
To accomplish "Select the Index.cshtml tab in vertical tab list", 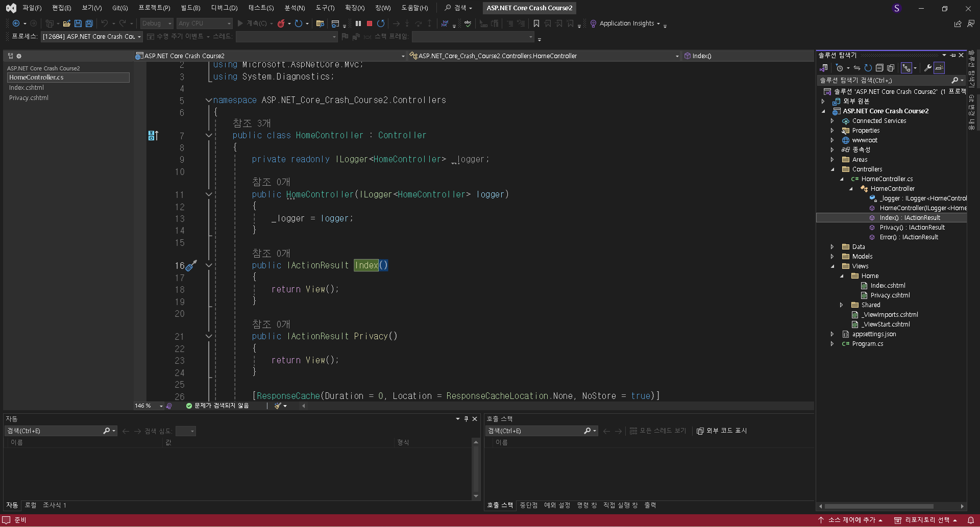I will click(x=27, y=88).
